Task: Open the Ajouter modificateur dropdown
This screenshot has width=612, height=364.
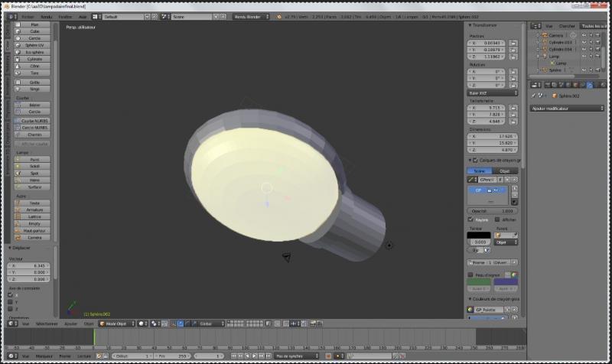Action: pyautogui.click(x=566, y=109)
